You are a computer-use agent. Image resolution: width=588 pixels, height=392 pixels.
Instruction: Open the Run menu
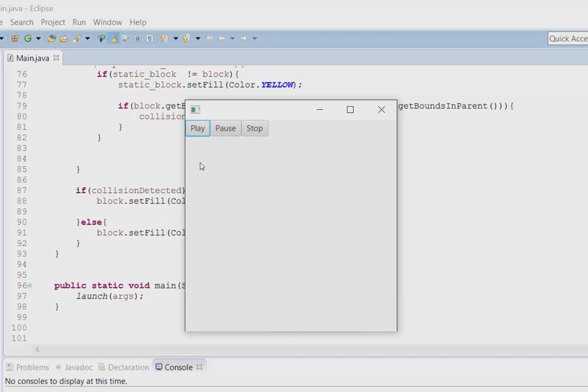tap(79, 22)
